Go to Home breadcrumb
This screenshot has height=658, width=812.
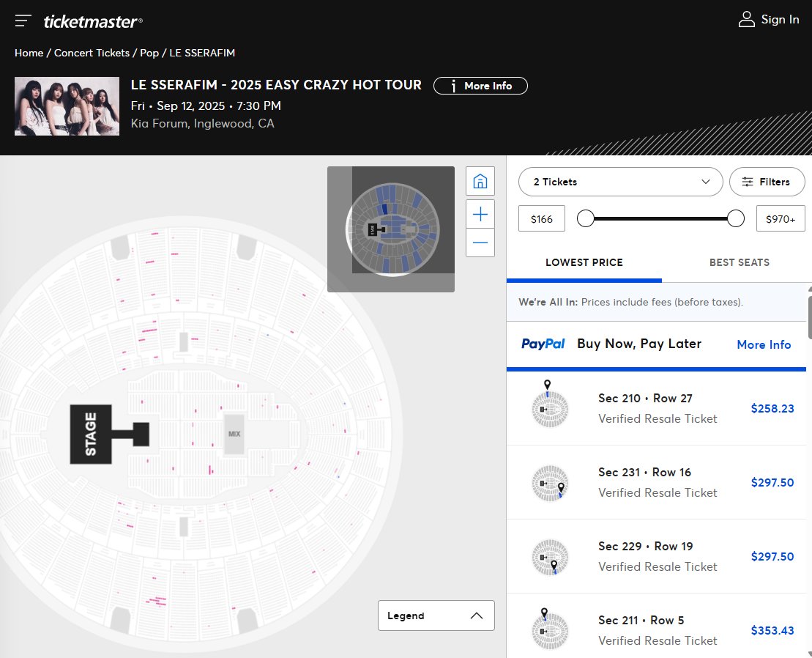tap(29, 53)
